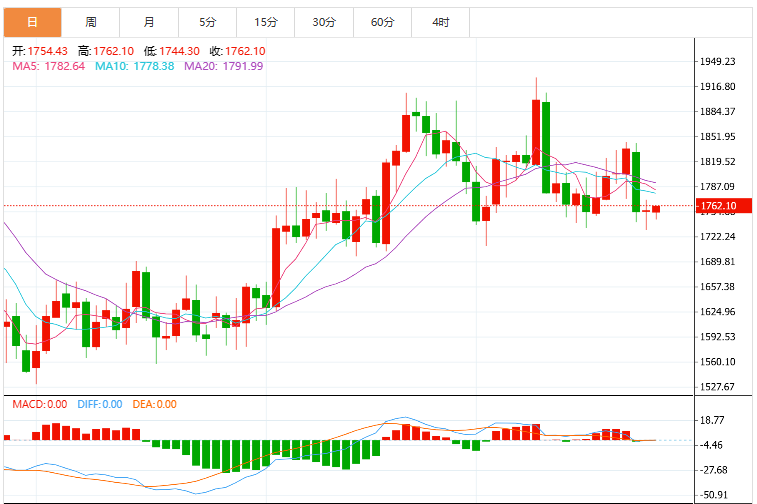Click the 1949.23 price axis label
The image size is (757, 504).
pyautogui.click(x=718, y=61)
